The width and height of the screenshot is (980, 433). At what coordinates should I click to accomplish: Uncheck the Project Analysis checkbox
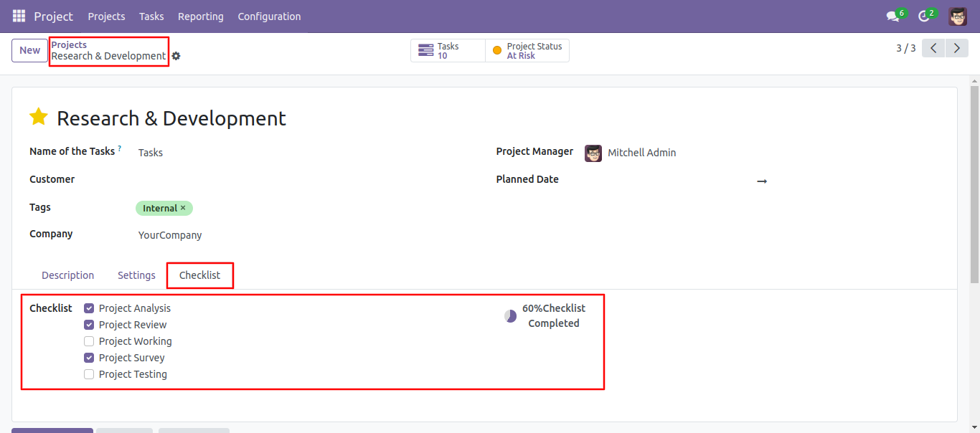89,308
